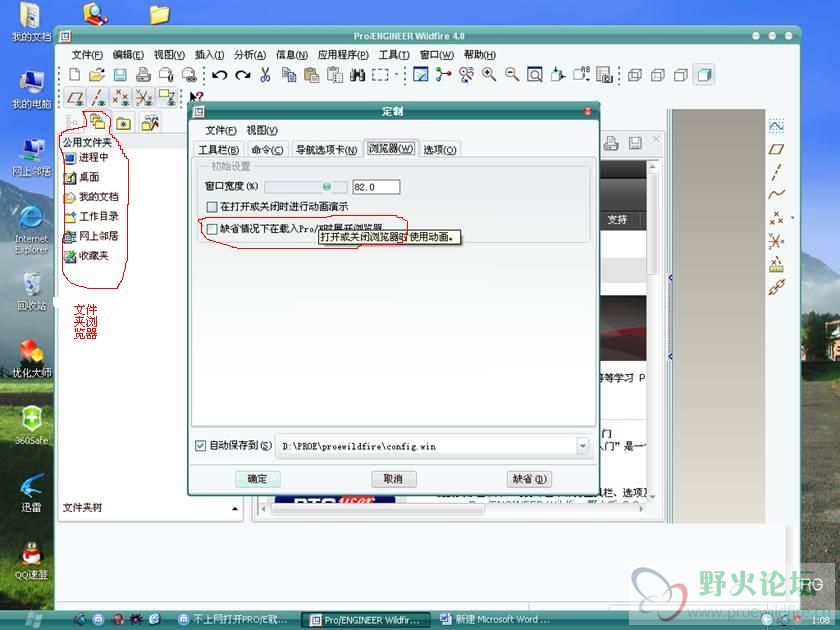Open search tool with binoculars icon
This screenshot has height=630, width=840.
click(x=357, y=75)
